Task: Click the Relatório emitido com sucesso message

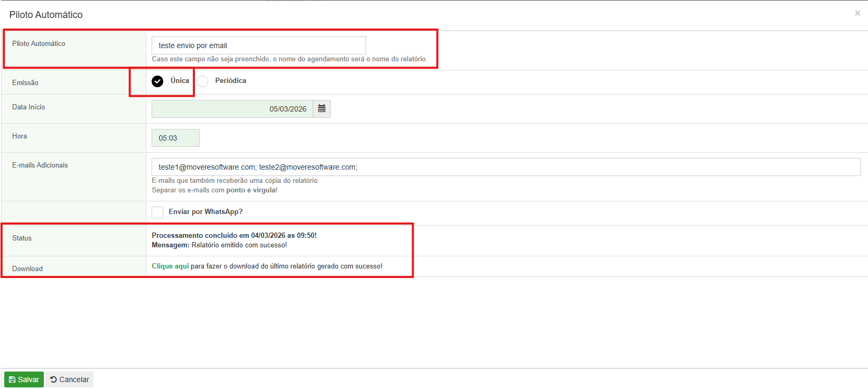Action: (239, 245)
